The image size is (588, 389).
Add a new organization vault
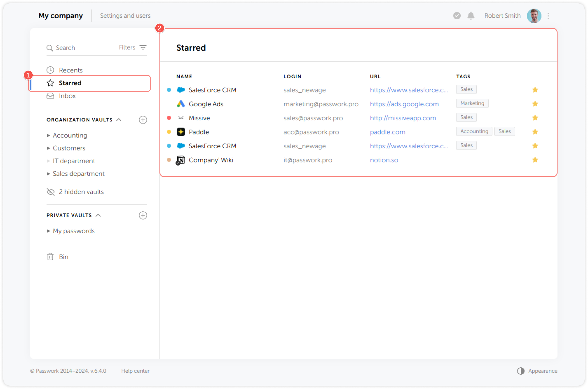143,120
